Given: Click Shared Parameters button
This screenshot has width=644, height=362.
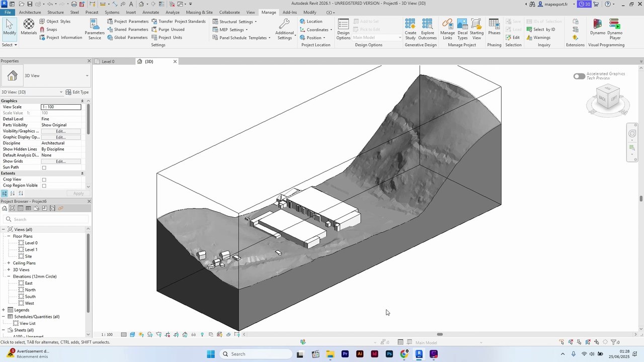Looking at the screenshot, I should pos(127,30).
